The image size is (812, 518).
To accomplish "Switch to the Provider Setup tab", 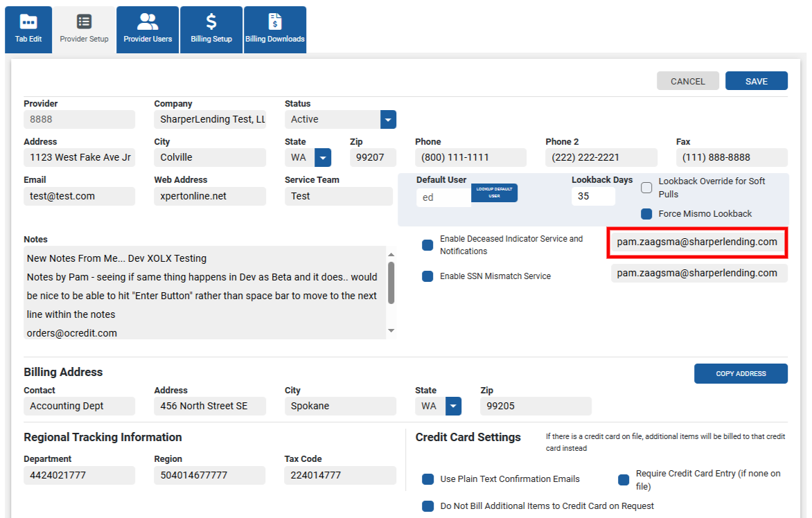I will tap(84, 30).
